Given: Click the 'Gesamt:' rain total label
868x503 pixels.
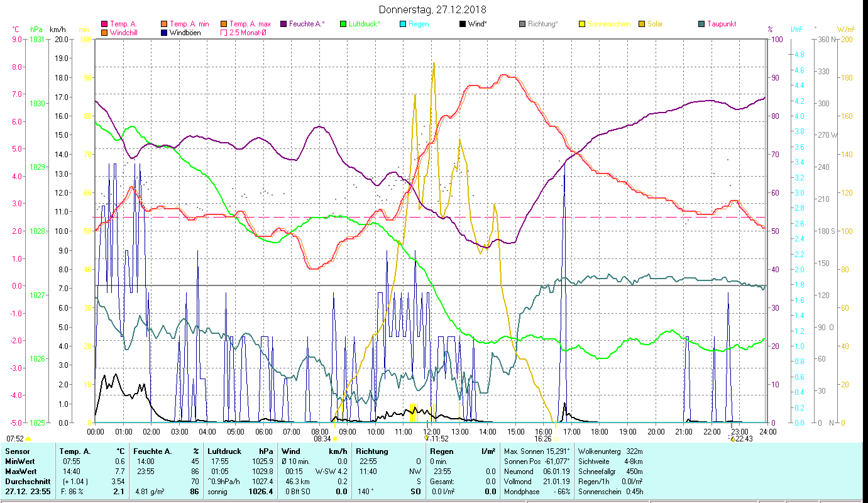Looking at the screenshot, I should pos(442,482).
